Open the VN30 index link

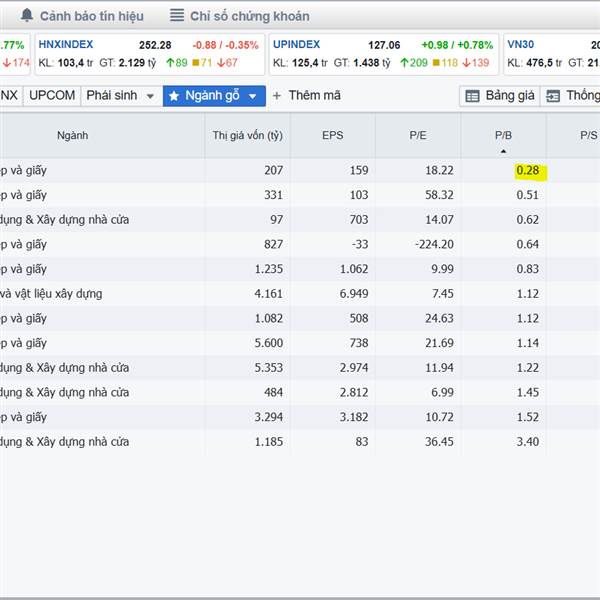coord(521,45)
